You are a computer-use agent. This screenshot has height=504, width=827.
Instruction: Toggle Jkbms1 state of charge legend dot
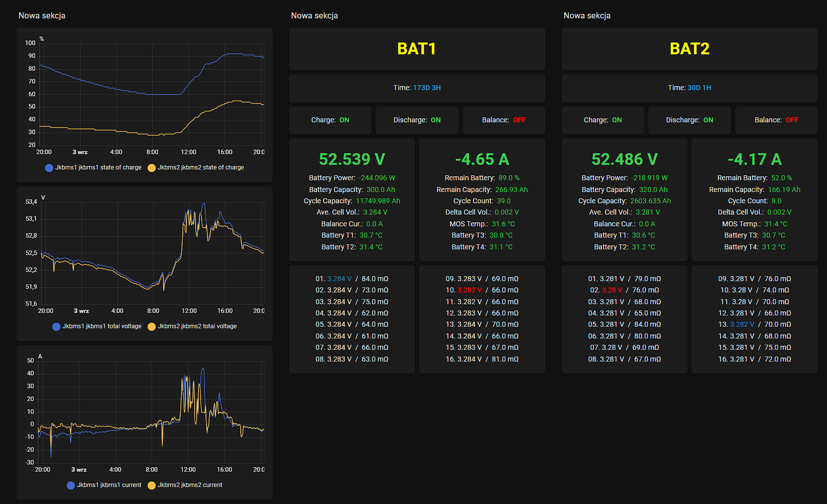tap(49, 168)
